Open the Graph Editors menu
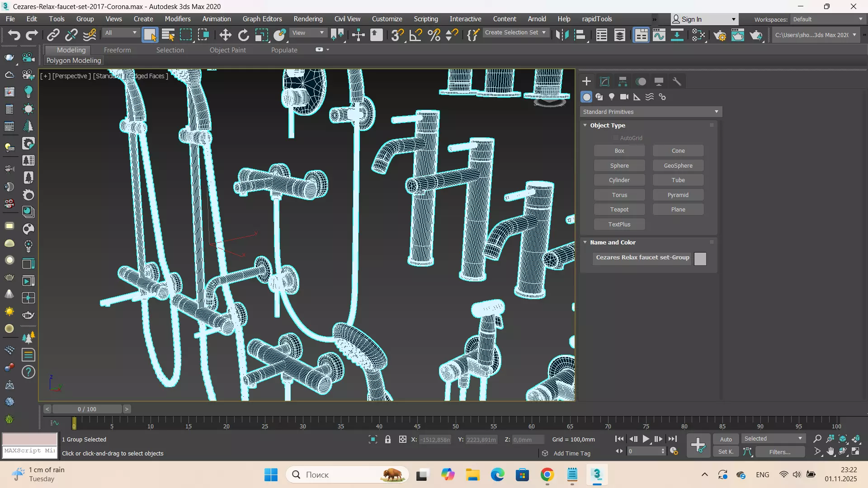This screenshot has width=868, height=488. point(262,19)
